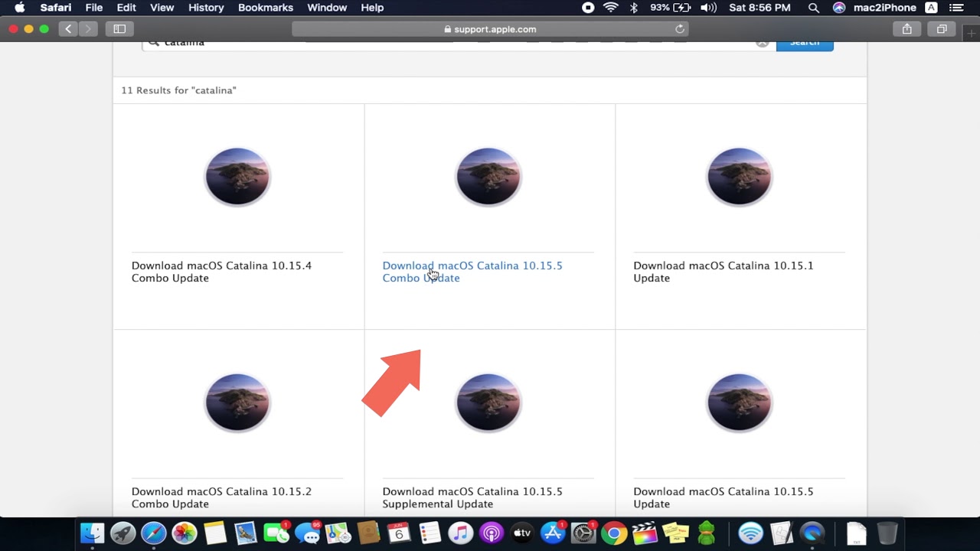Click the support.apple.com address bar
This screenshot has height=551, width=980.
(x=490, y=29)
